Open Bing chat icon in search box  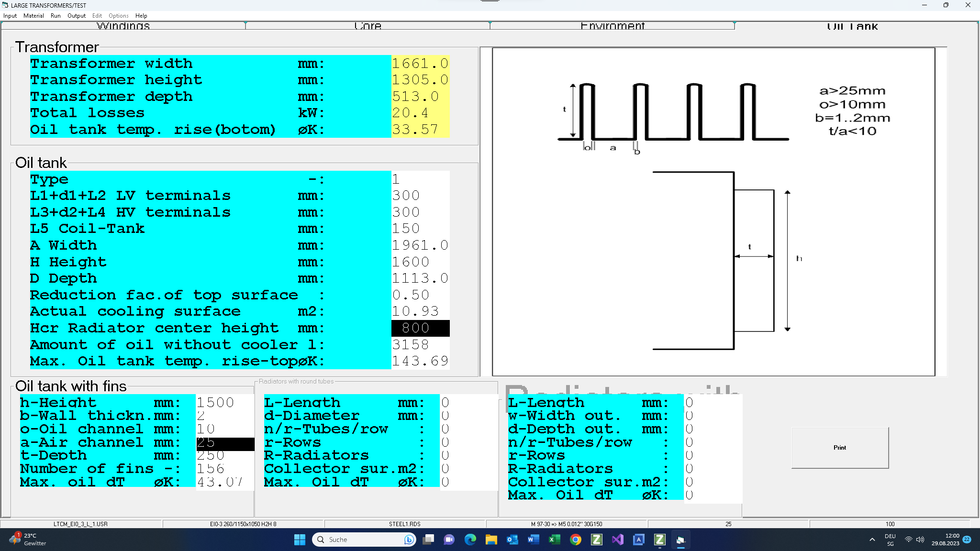(409, 540)
